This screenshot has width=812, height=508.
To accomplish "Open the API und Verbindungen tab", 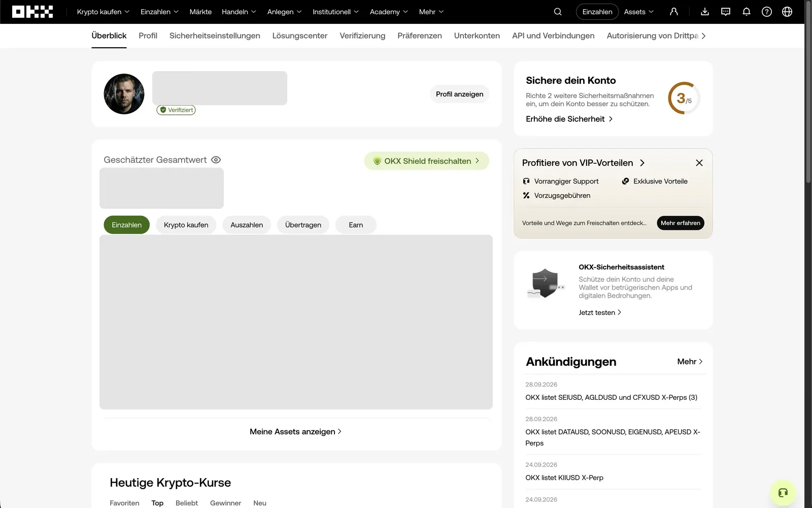I will coord(553,36).
